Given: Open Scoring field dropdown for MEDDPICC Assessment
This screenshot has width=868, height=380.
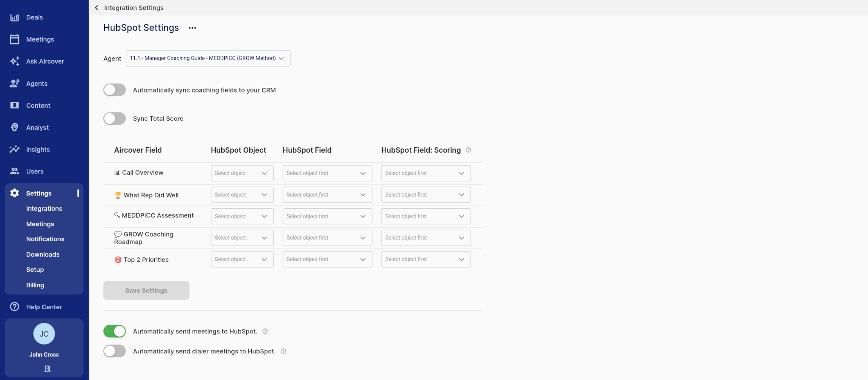Looking at the screenshot, I should (426, 216).
